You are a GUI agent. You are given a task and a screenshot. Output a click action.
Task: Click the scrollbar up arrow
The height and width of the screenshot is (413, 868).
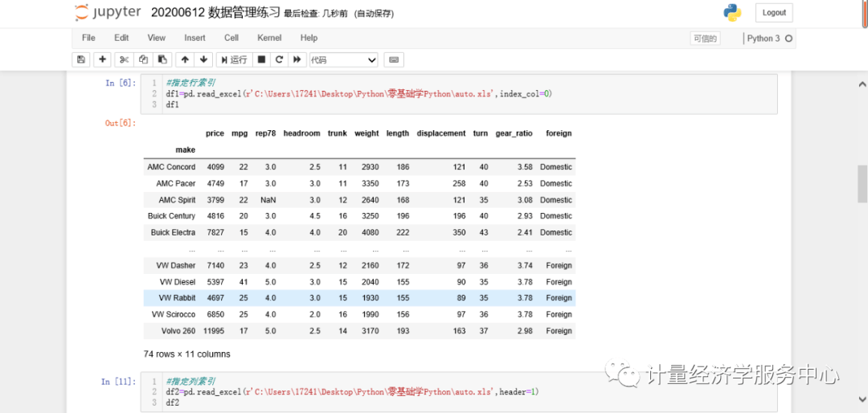click(862, 84)
